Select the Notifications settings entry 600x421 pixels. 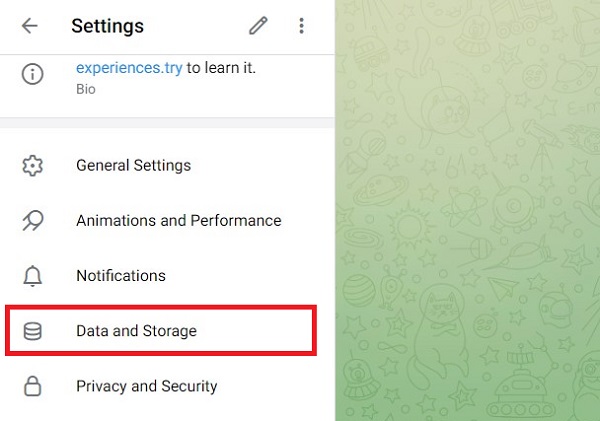point(120,276)
